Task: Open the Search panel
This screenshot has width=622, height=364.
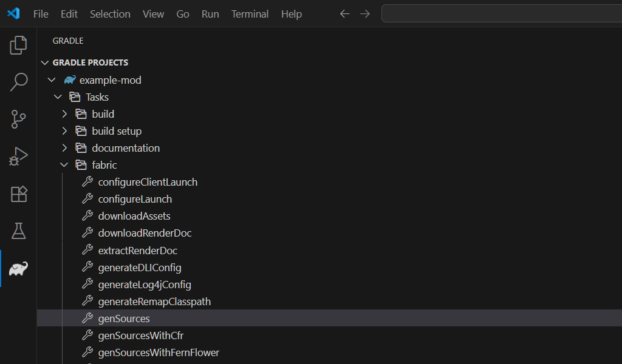Action: (x=18, y=81)
